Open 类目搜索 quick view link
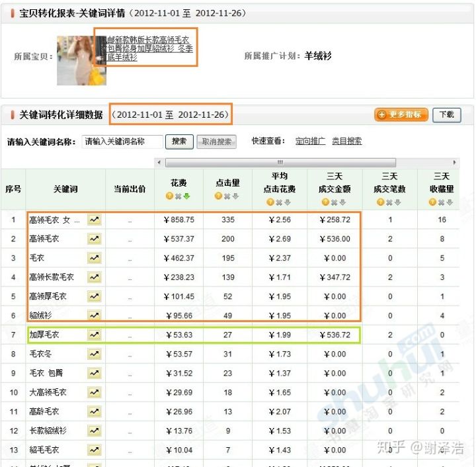The height and width of the screenshot is (467, 476). pos(346,142)
